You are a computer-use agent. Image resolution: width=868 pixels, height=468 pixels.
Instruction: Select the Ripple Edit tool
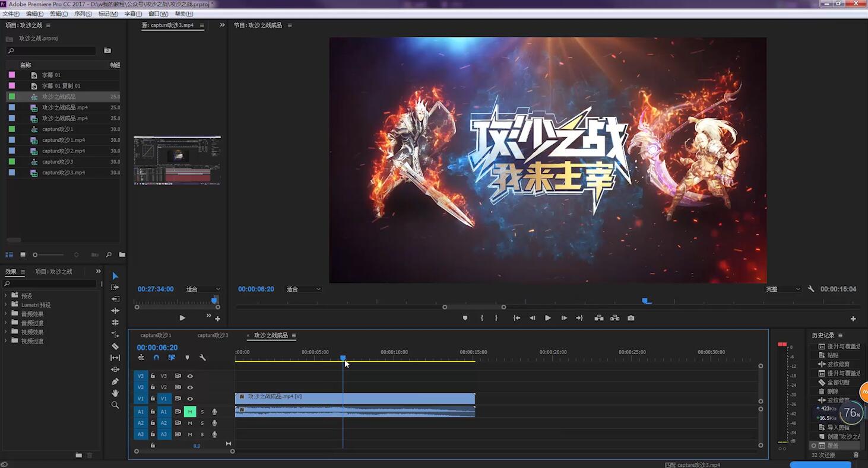[x=115, y=311]
